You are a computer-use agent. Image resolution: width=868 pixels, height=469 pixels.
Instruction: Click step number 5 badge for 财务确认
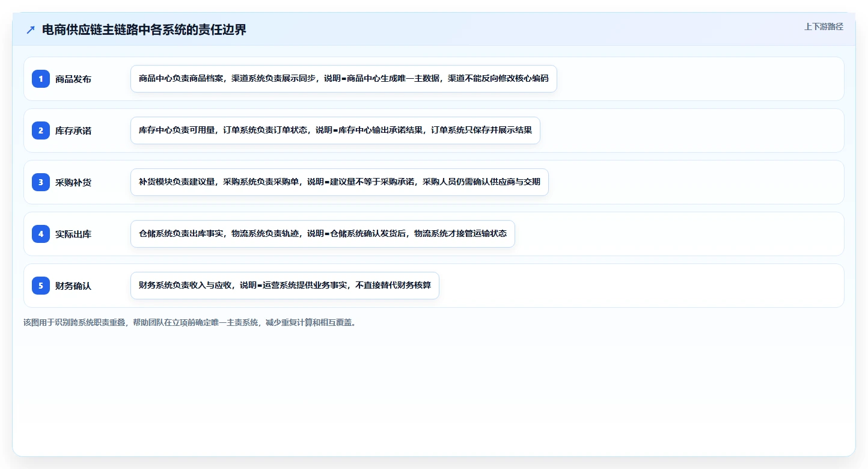(41, 285)
